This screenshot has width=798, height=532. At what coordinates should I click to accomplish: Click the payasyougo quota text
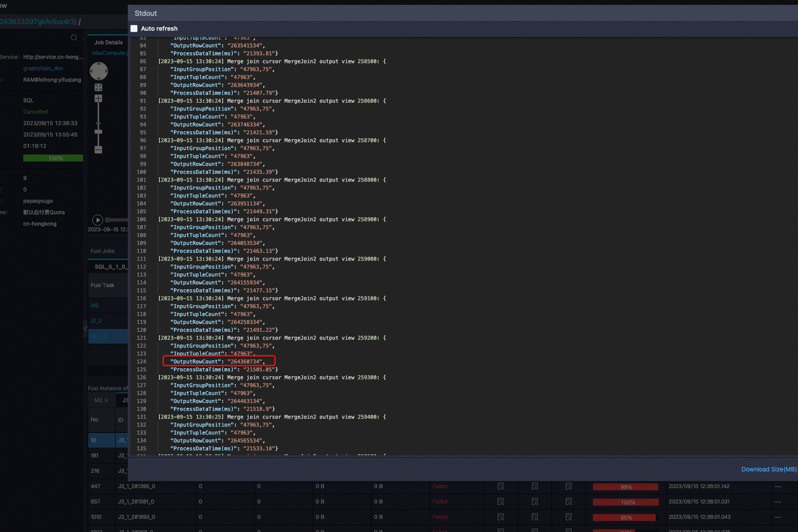[x=38, y=201]
